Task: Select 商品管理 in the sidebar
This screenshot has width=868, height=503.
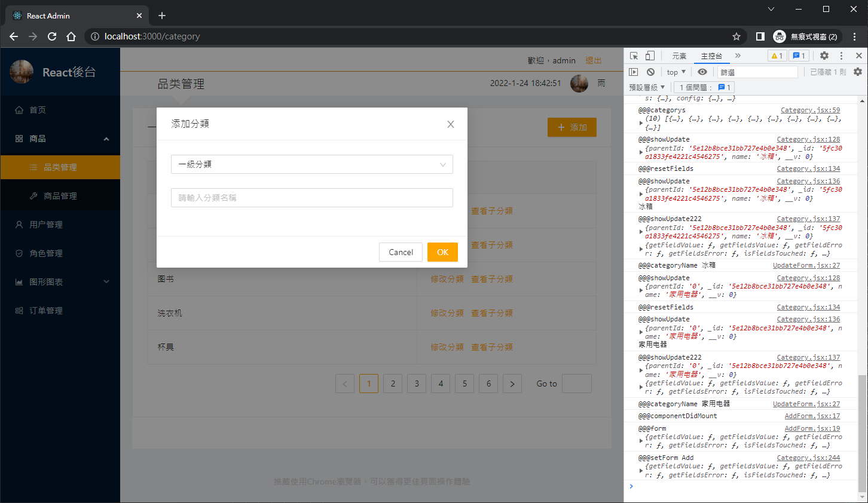Action: pyautogui.click(x=60, y=196)
